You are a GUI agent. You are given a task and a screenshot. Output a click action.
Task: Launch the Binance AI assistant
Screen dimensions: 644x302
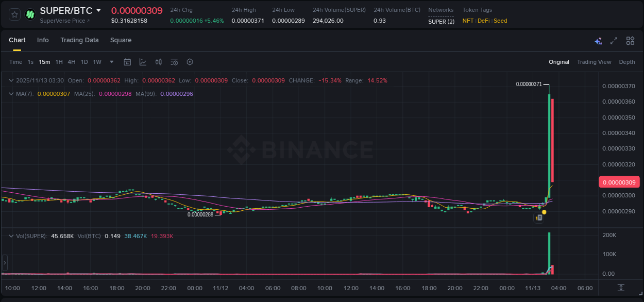click(598, 40)
